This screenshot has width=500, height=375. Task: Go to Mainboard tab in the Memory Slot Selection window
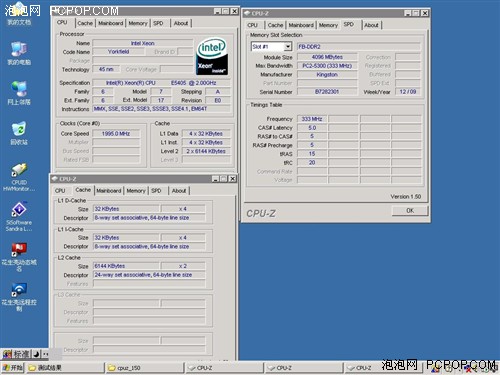pos(301,25)
